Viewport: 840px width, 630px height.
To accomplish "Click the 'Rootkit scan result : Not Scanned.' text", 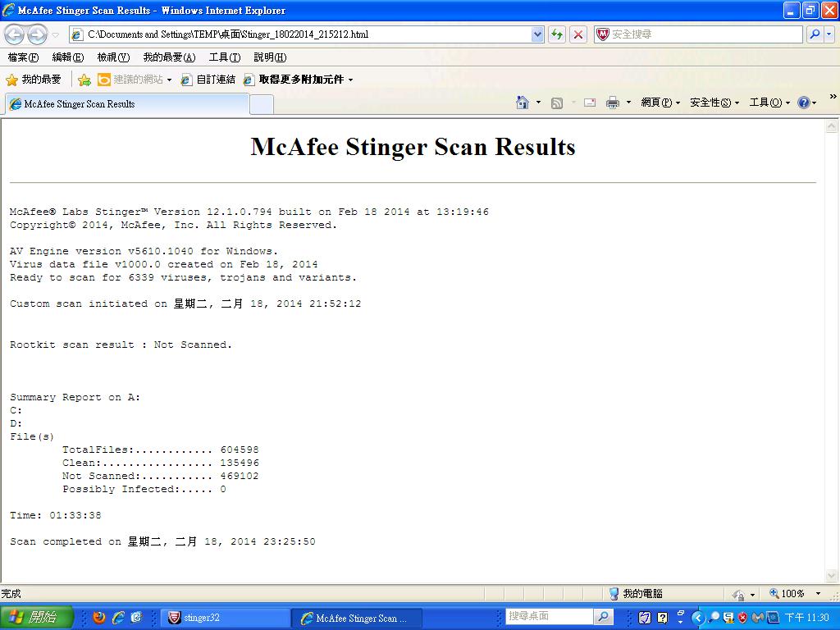I will 121,345.
